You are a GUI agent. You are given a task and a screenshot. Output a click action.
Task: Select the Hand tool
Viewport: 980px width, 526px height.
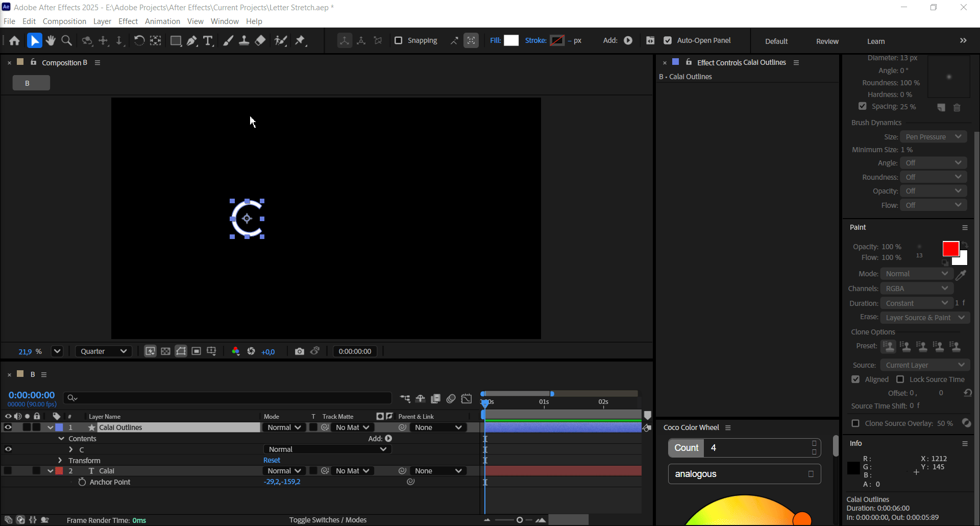pyautogui.click(x=51, y=41)
